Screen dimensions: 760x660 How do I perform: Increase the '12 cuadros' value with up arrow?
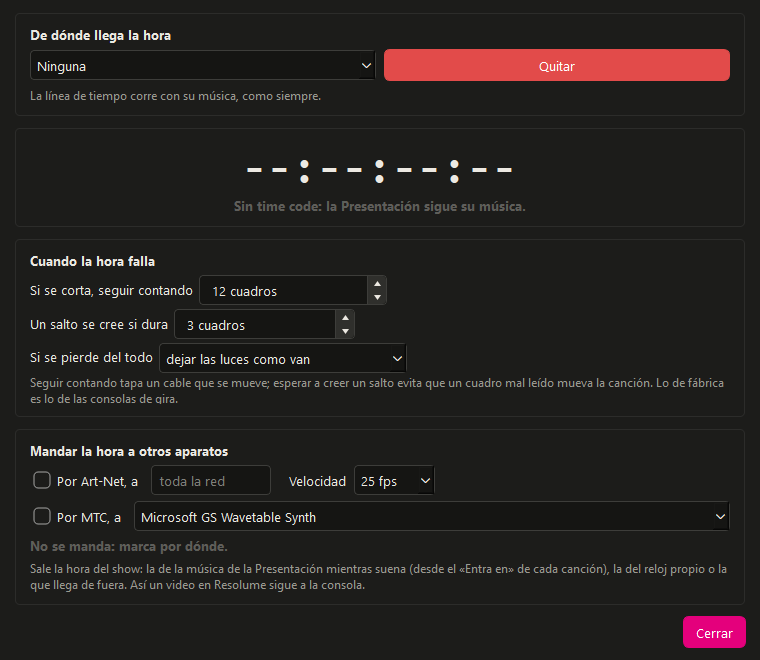377,283
